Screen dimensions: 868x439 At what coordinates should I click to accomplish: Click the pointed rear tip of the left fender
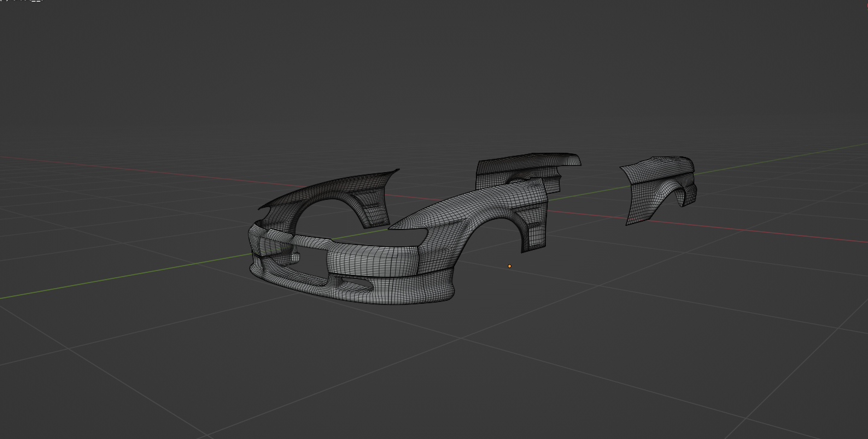[x=396, y=171]
